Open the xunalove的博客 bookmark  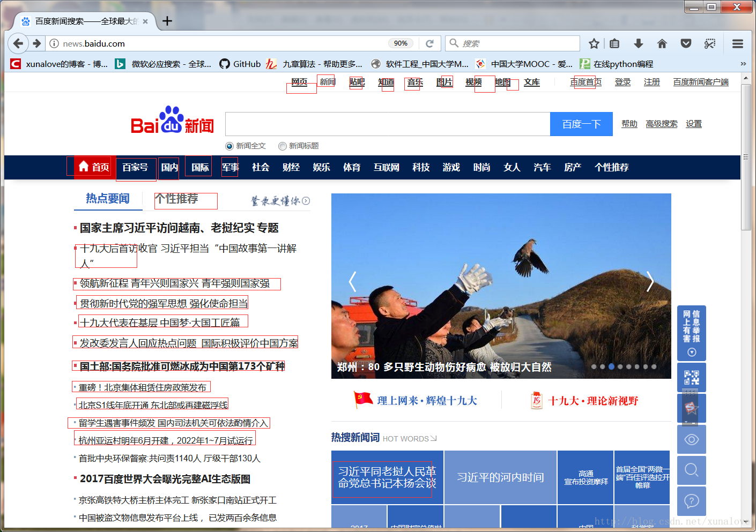tap(60, 64)
